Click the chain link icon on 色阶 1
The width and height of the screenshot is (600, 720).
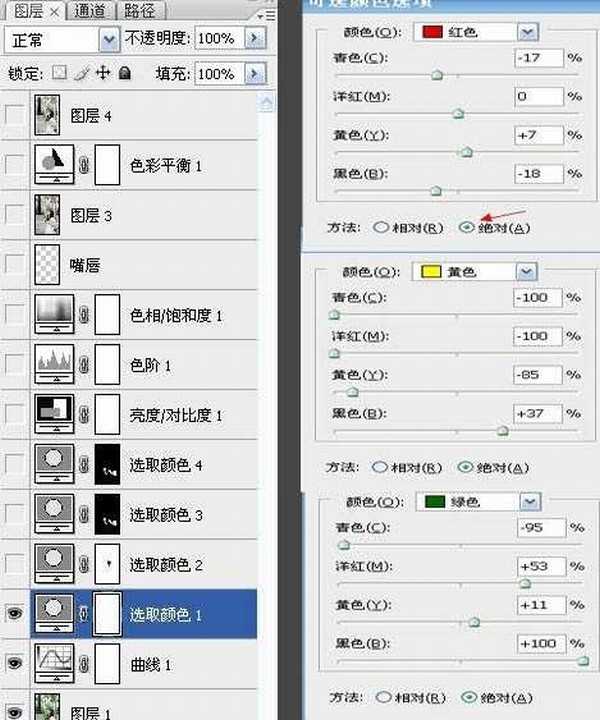tap(84, 365)
